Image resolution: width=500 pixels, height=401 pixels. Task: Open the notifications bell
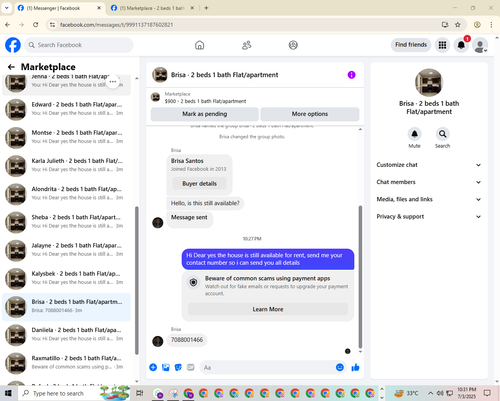(x=461, y=45)
